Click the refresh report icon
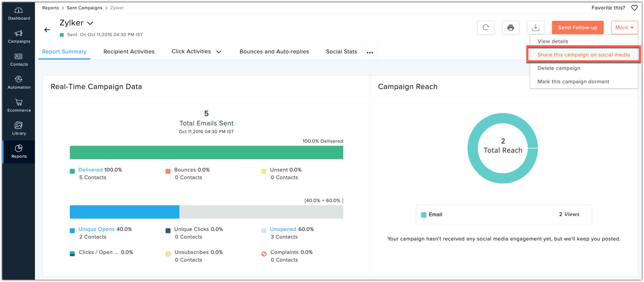 (x=485, y=28)
